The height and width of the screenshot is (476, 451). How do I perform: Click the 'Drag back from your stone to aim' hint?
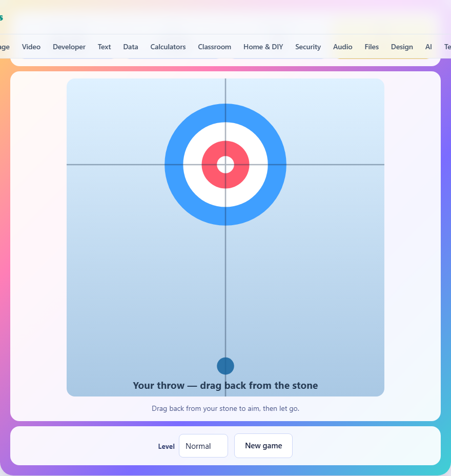tap(225, 408)
